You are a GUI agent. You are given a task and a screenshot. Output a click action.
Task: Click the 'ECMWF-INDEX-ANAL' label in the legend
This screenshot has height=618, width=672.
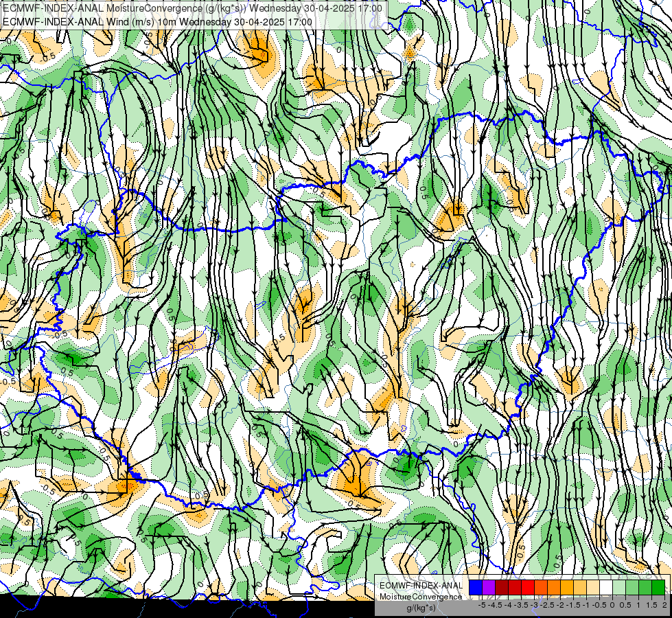pos(421,586)
